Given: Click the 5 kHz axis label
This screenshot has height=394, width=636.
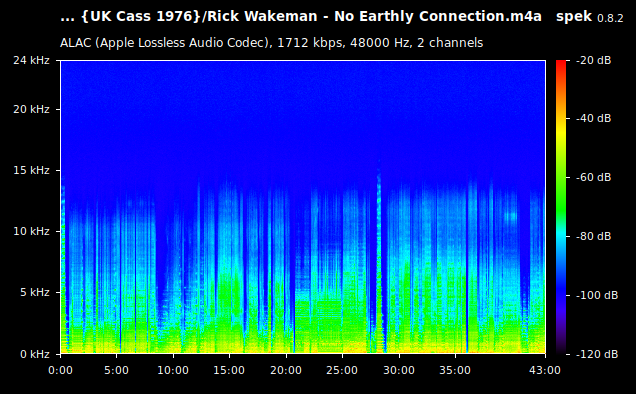Looking at the screenshot, I should (35, 292).
